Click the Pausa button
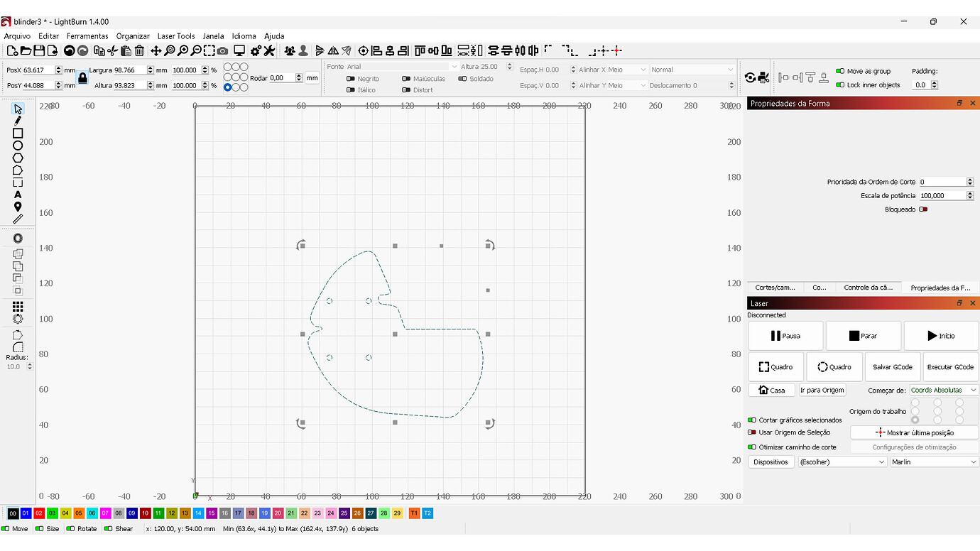 coord(785,336)
